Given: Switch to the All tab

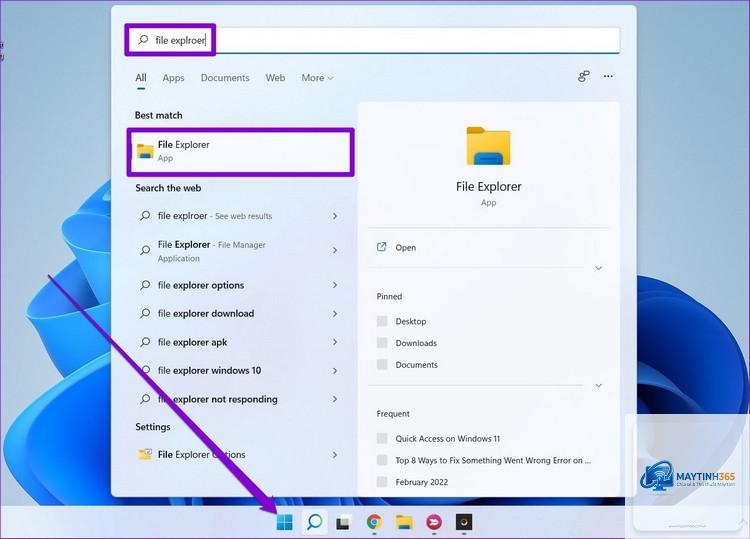Looking at the screenshot, I should point(141,77).
